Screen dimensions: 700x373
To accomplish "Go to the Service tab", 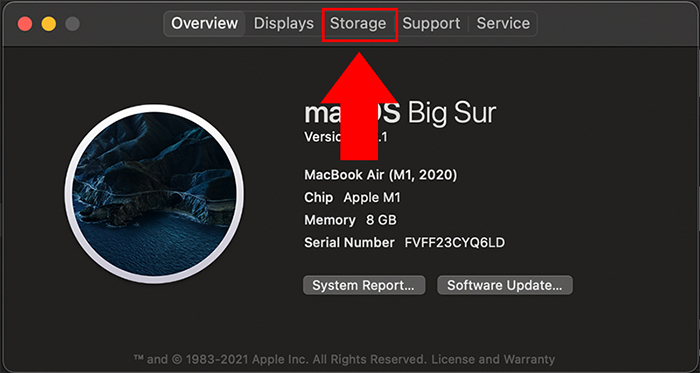I will [x=503, y=24].
